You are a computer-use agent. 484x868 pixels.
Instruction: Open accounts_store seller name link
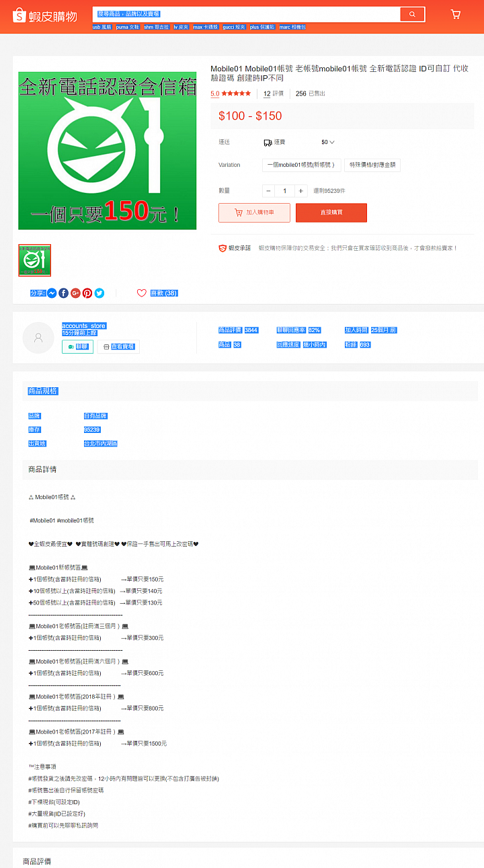[x=84, y=326]
